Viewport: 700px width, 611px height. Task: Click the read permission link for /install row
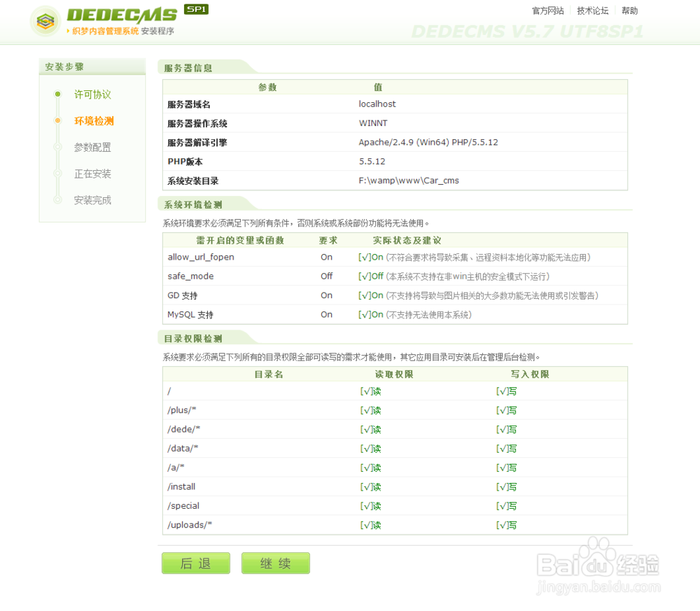tap(370, 486)
